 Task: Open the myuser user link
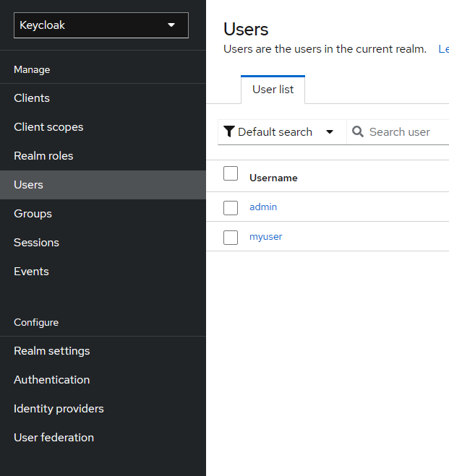pyautogui.click(x=265, y=237)
